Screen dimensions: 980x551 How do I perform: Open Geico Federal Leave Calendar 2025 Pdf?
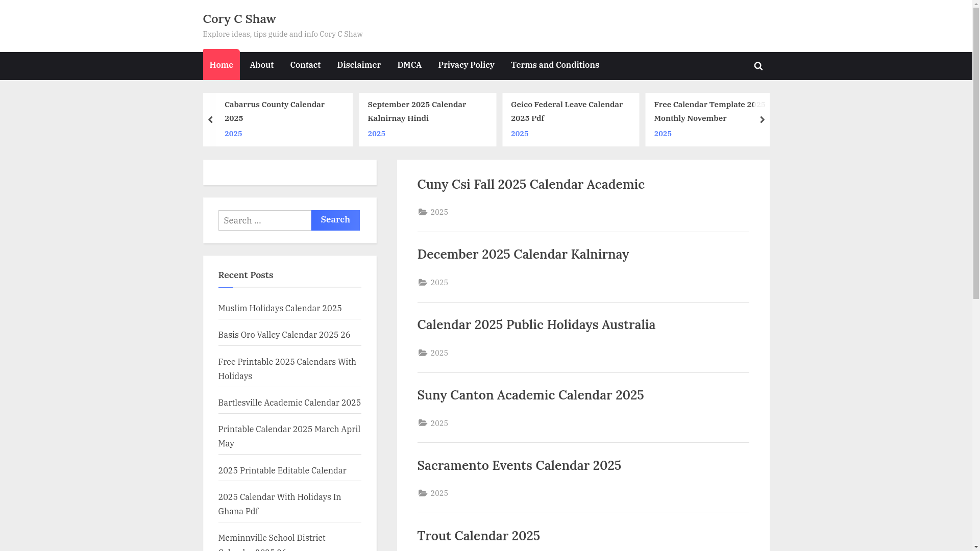(x=567, y=111)
